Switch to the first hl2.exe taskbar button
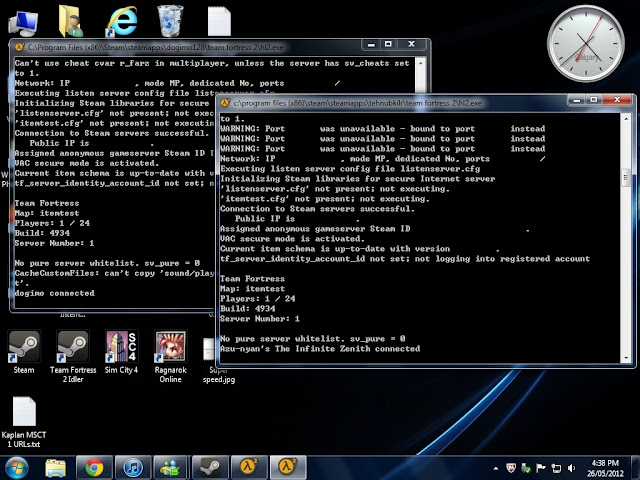This screenshot has height=480, width=640. click(x=249, y=468)
